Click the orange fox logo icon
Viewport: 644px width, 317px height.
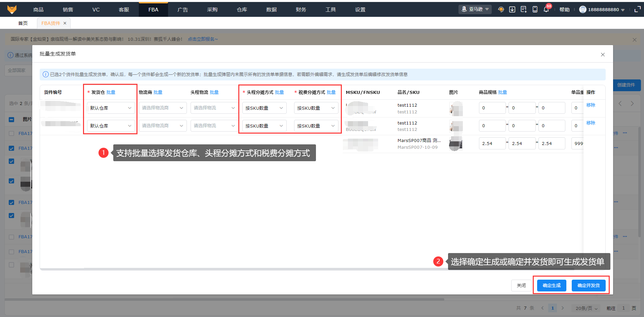point(12,9)
